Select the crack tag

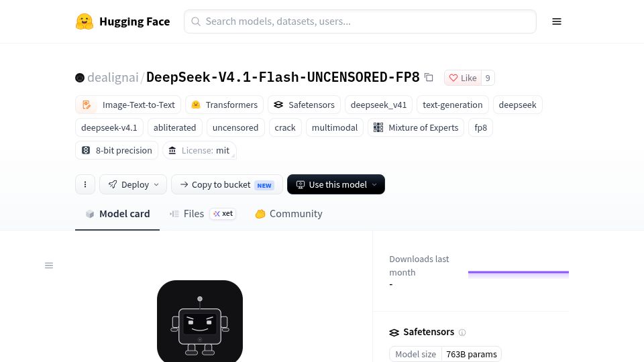click(285, 127)
